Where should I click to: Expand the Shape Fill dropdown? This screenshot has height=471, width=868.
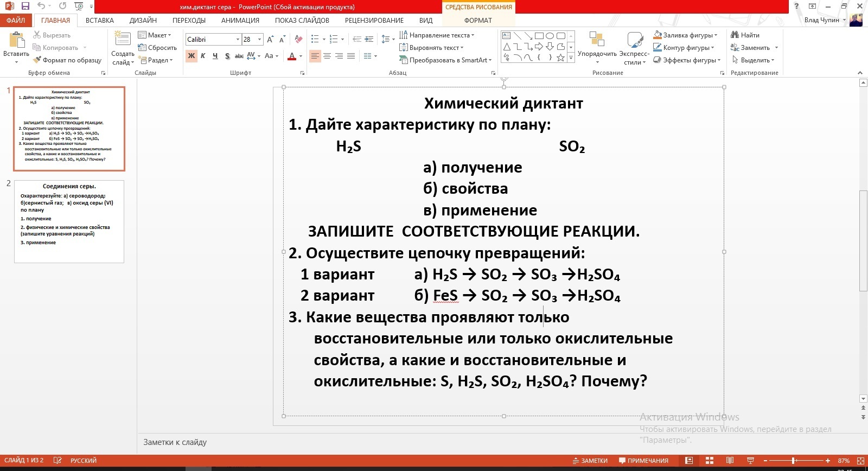pos(716,35)
